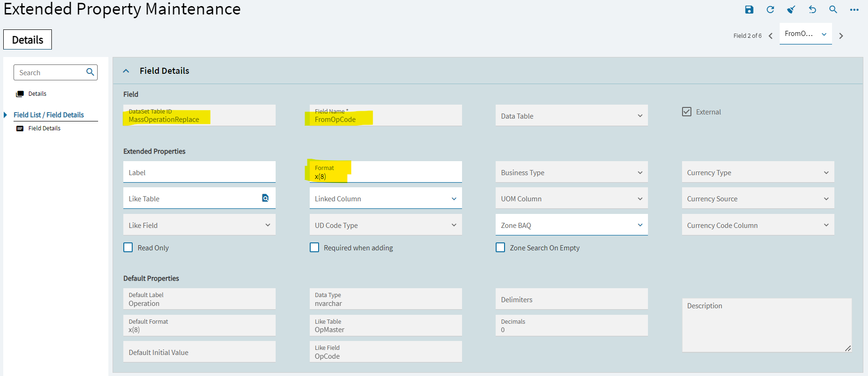Open the Details tab
The width and height of the screenshot is (868, 376).
[28, 40]
